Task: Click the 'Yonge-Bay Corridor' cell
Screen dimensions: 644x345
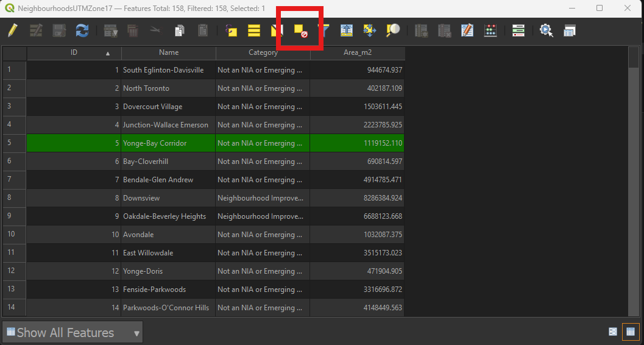Action: coord(168,143)
